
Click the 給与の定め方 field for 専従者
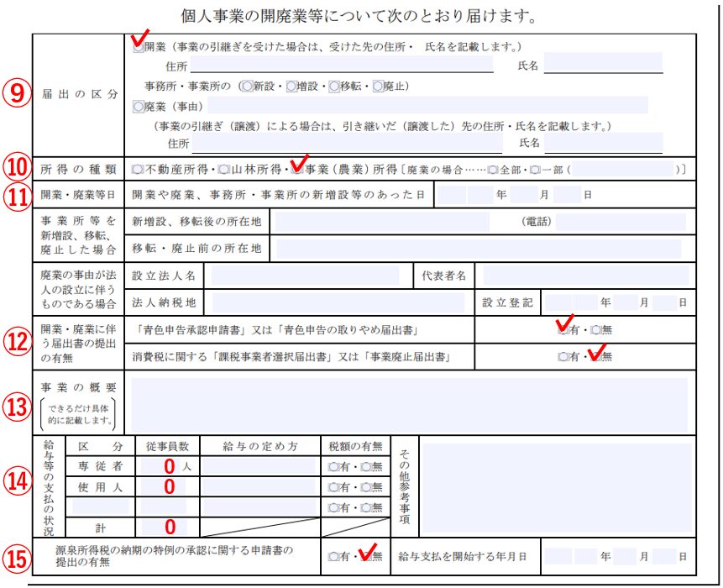[259, 467]
